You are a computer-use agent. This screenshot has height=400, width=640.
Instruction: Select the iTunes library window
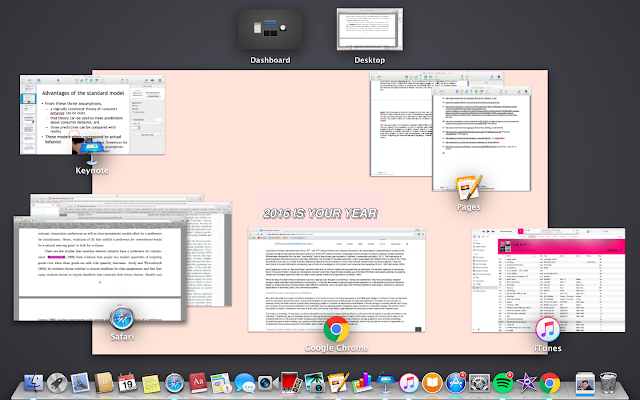pos(548,280)
